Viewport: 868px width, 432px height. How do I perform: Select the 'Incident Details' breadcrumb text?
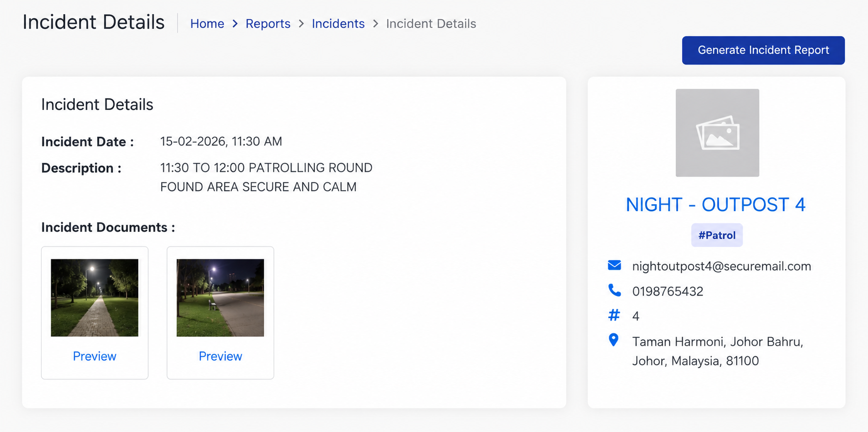(431, 23)
